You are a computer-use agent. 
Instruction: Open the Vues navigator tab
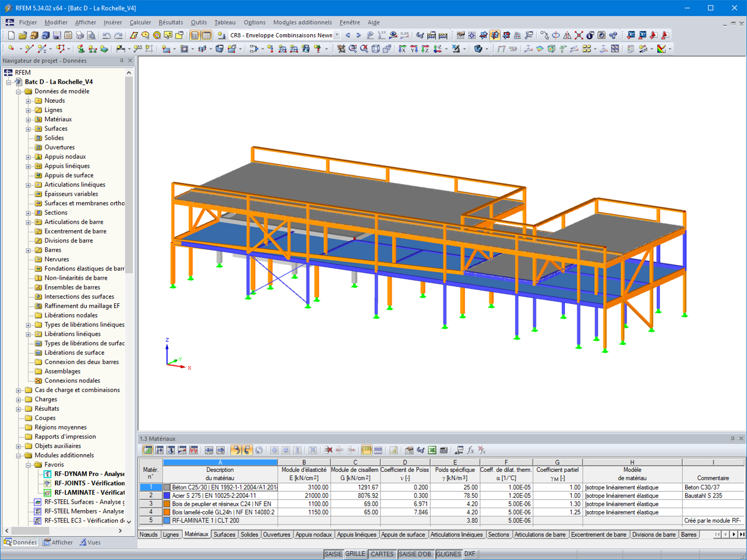coord(90,542)
